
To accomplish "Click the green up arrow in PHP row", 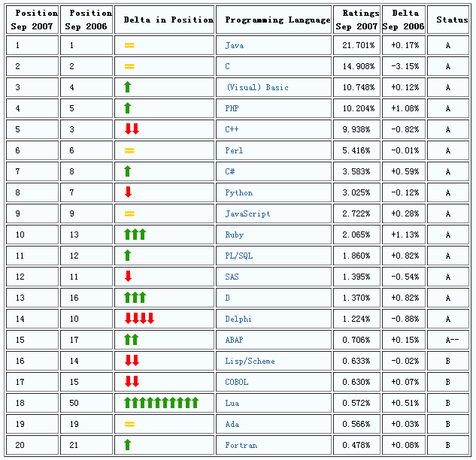I will pos(128,108).
